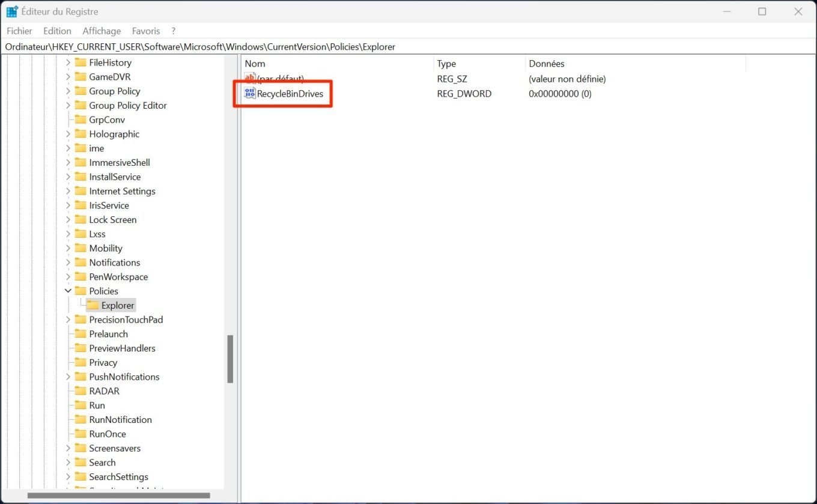Click the Notifications folder icon
The image size is (817, 504).
tap(80, 263)
